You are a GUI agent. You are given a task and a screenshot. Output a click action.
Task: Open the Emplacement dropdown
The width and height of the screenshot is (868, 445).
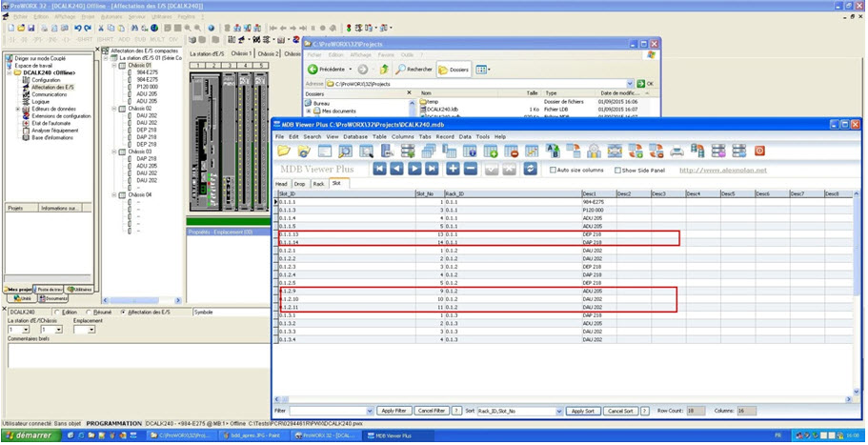click(91, 330)
